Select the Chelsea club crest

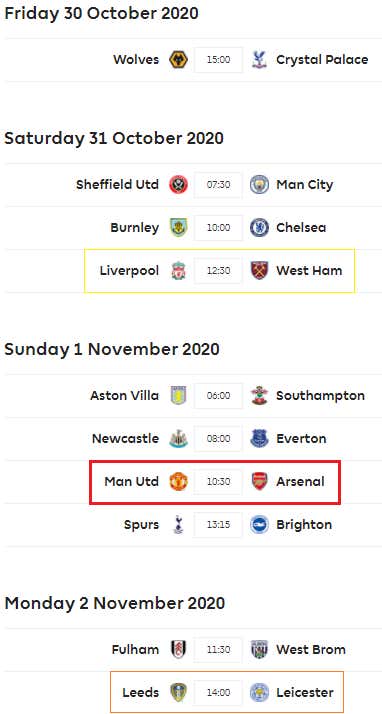259,227
